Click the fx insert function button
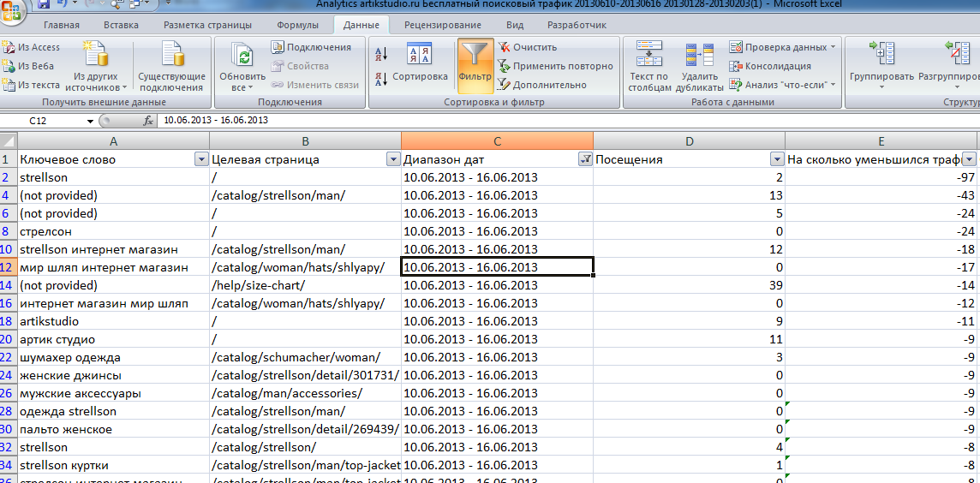980x483 pixels. pyautogui.click(x=148, y=121)
